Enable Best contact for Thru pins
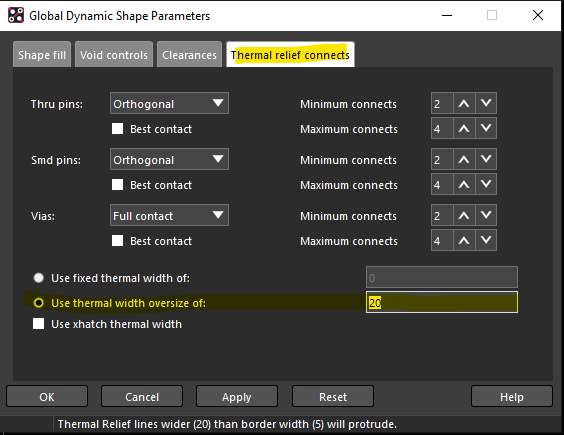 pyautogui.click(x=118, y=129)
